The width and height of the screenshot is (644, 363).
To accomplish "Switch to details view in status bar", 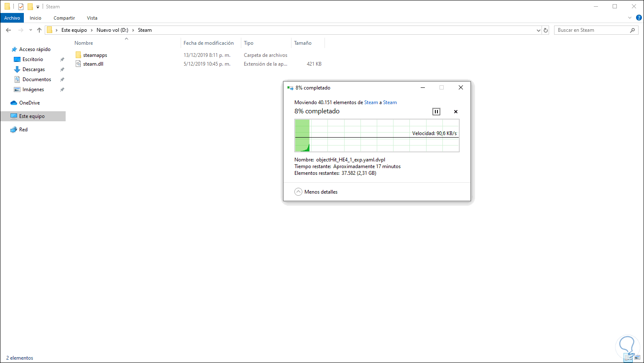I will 629,358.
